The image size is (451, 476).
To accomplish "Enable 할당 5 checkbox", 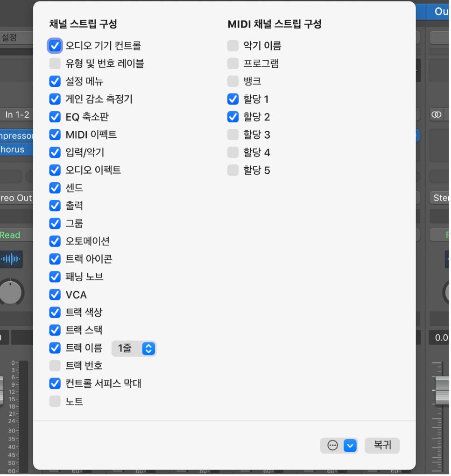I will (233, 170).
